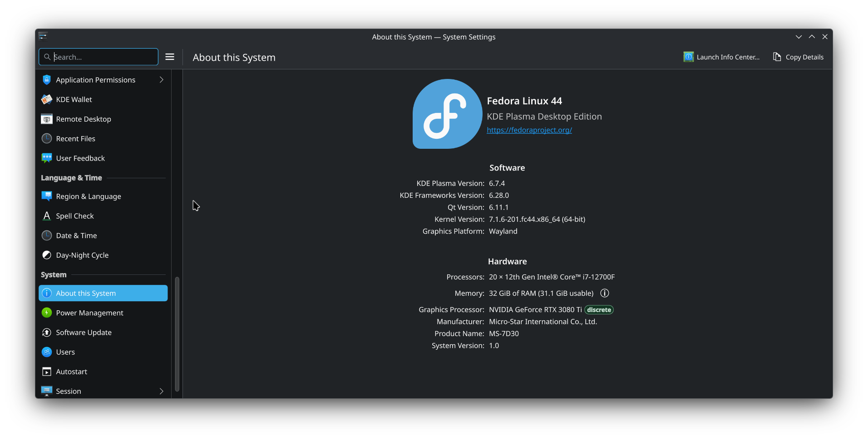Click the Kernel Version value text

point(537,219)
